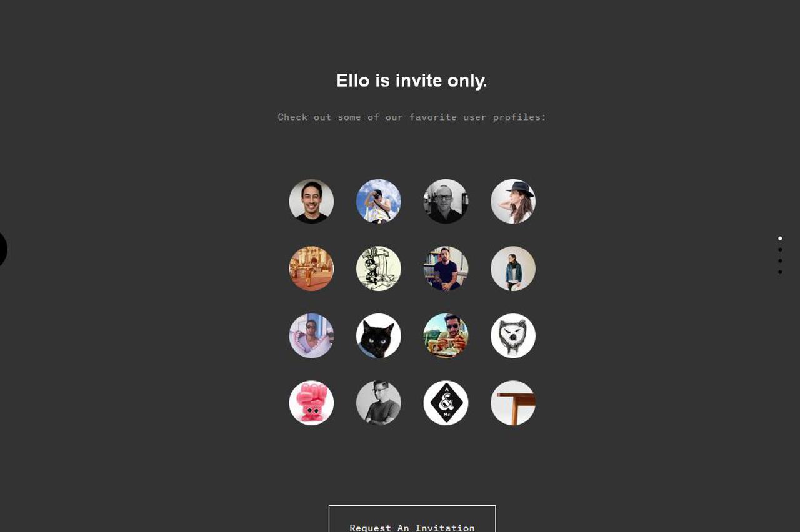Open the smiling man avatar profile
Viewport: 800px width, 532px height.
[x=311, y=202]
